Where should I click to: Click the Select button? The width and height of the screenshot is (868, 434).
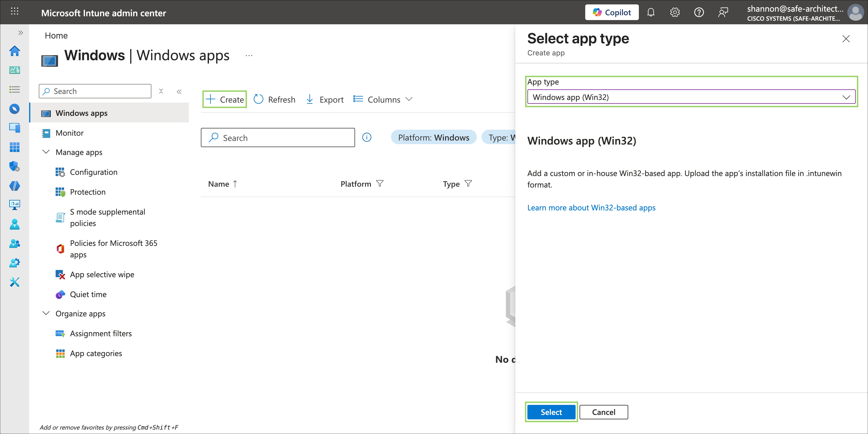551,412
